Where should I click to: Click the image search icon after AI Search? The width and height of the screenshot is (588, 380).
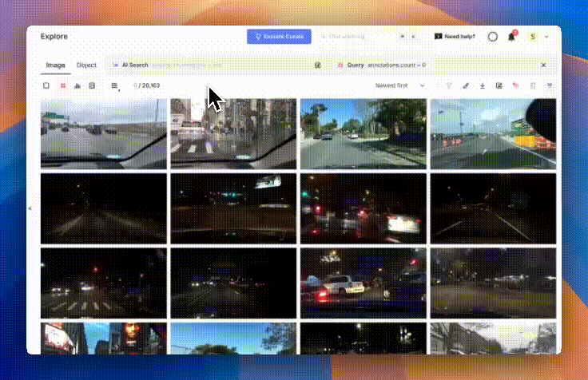click(318, 65)
